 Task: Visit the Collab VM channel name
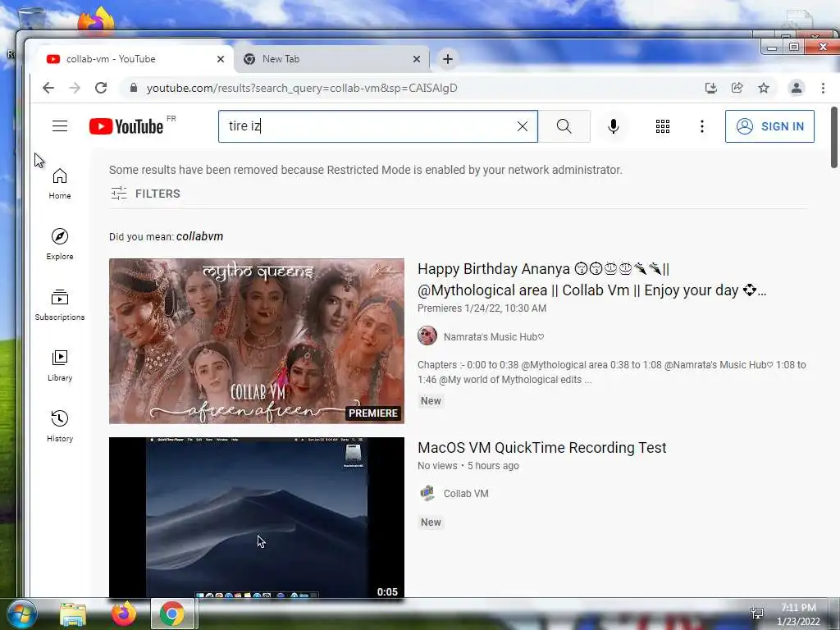(x=466, y=493)
